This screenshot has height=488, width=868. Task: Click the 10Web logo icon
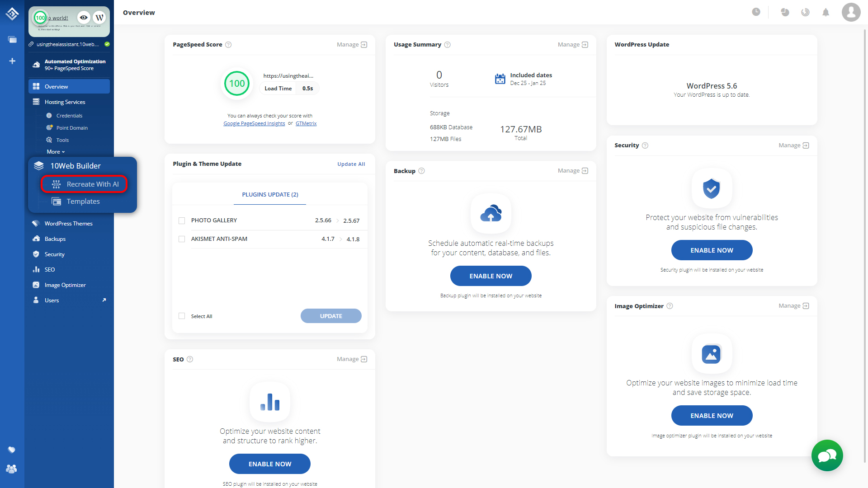point(12,14)
